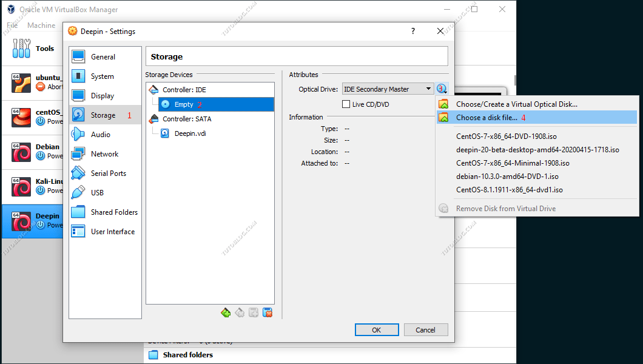Enable the Live CD/DVD checkbox
The width and height of the screenshot is (643, 364).
point(346,104)
